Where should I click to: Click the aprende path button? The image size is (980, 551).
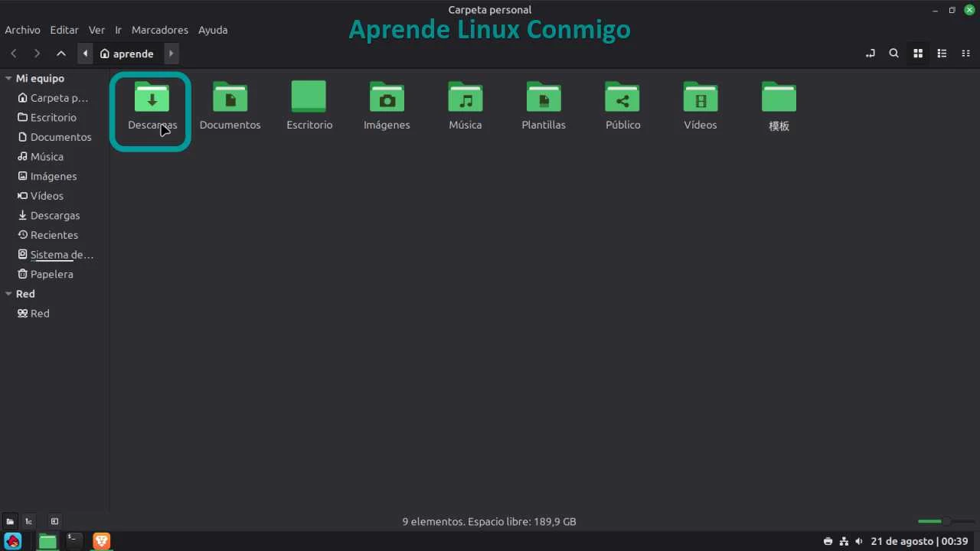(x=127, y=54)
